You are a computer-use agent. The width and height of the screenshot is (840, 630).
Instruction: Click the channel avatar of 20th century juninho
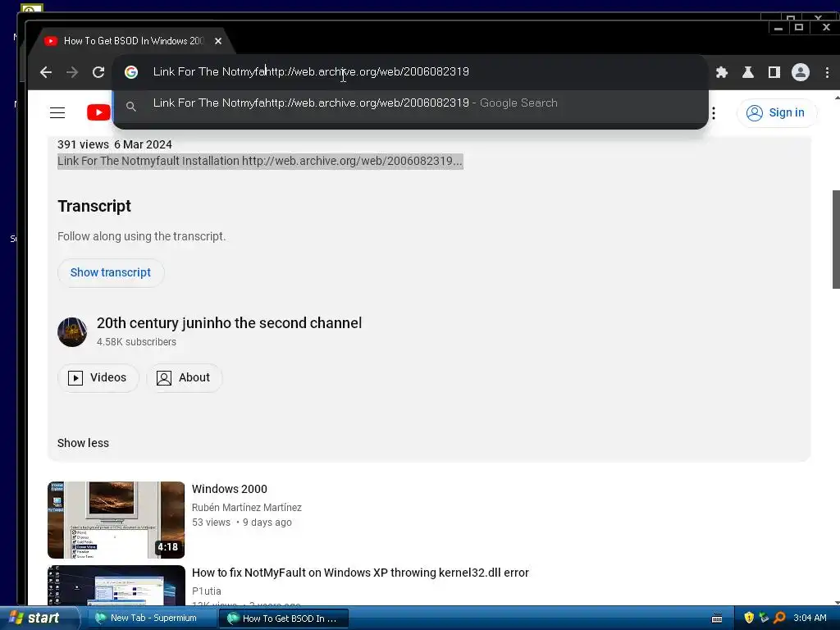click(x=72, y=332)
